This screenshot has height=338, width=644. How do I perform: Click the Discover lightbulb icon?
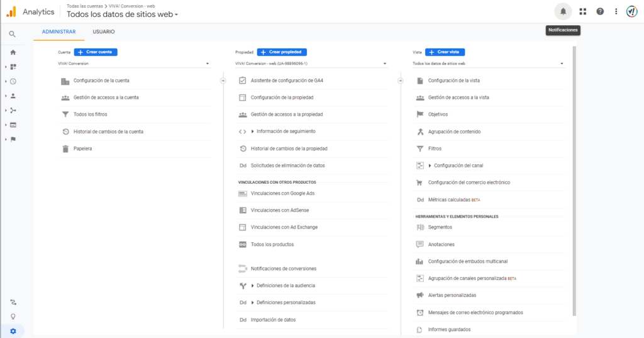13,317
